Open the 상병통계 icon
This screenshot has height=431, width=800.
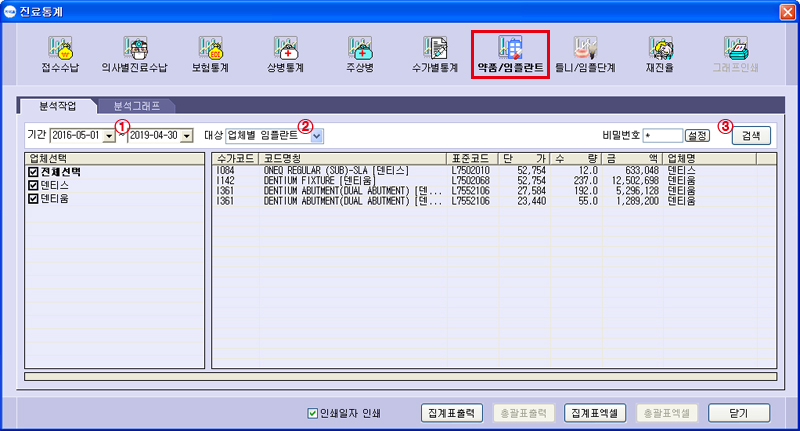tap(285, 54)
